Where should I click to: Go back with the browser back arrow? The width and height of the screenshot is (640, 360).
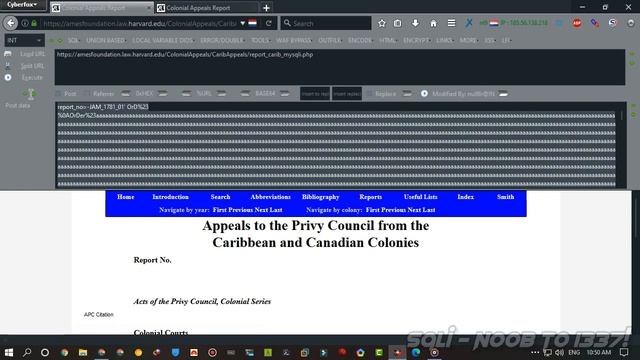(11, 23)
